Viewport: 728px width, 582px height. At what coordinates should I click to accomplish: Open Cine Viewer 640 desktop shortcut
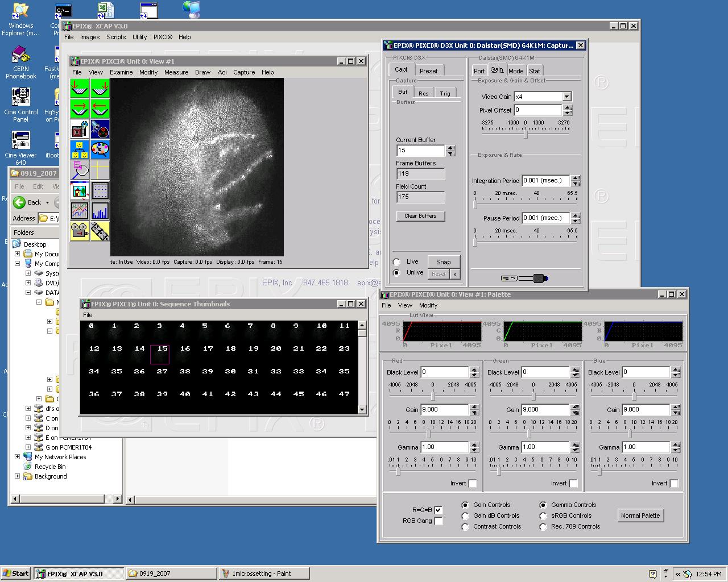point(21,148)
